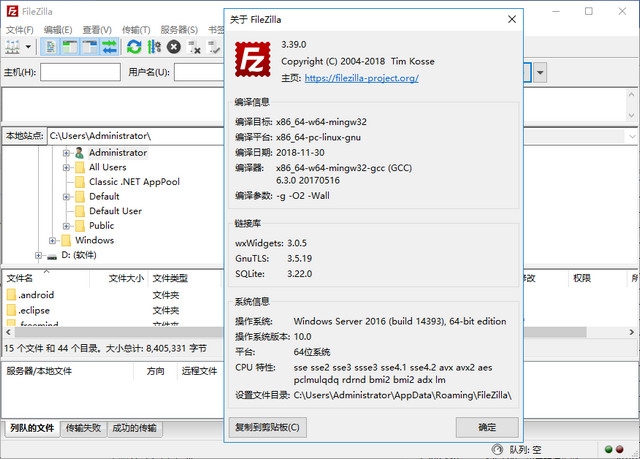Expand the All Users tree node
The image size is (640, 459).
tap(66, 168)
